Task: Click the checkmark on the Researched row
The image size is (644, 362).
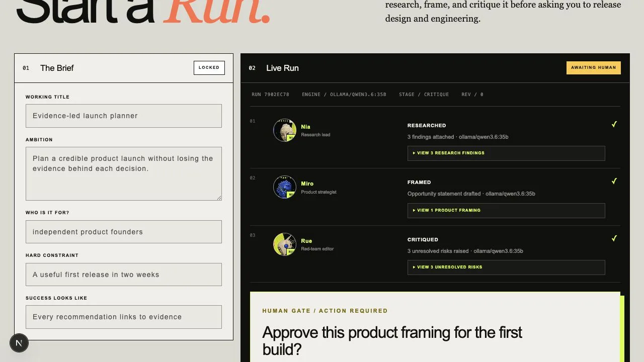Action: (x=614, y=124)
